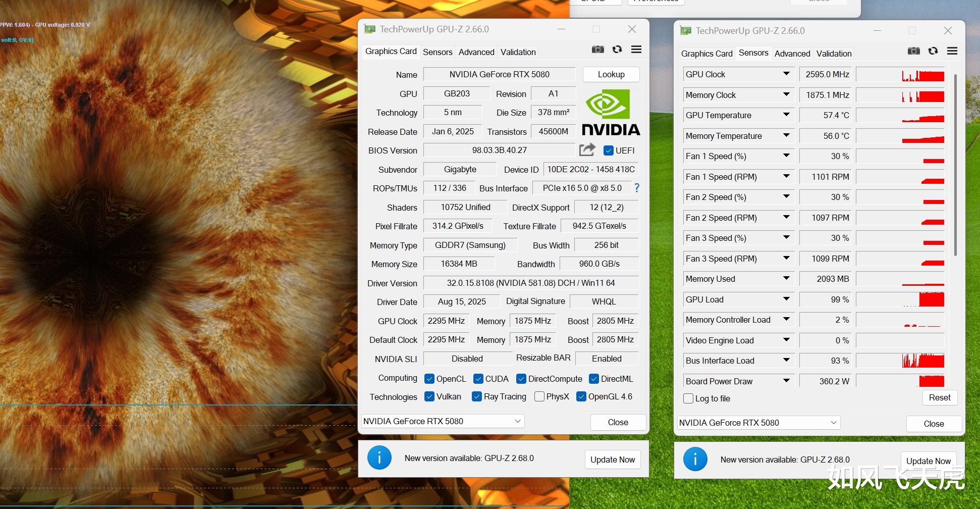Switch to Advanced tab in left GPU-Z window
Viewport: 980px width, 509px height.
(476, 52)
